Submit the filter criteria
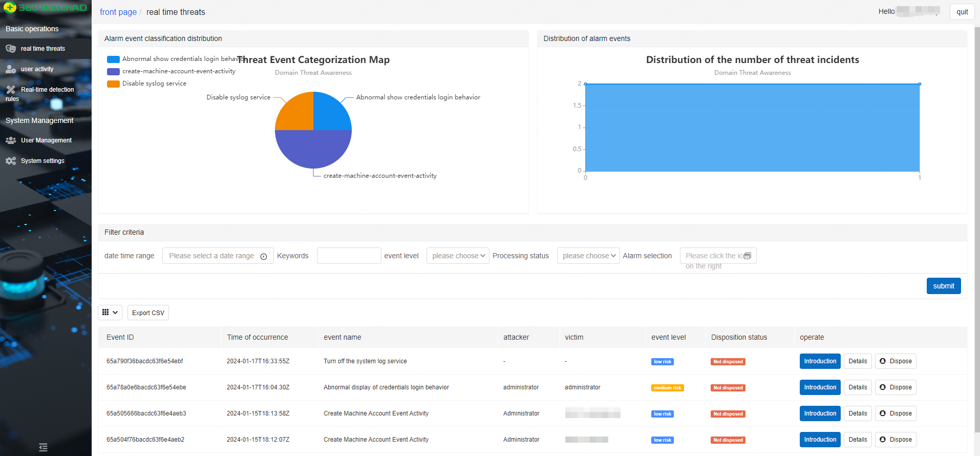This screenshot has width=980, height=456. click(x=943, y=286)
